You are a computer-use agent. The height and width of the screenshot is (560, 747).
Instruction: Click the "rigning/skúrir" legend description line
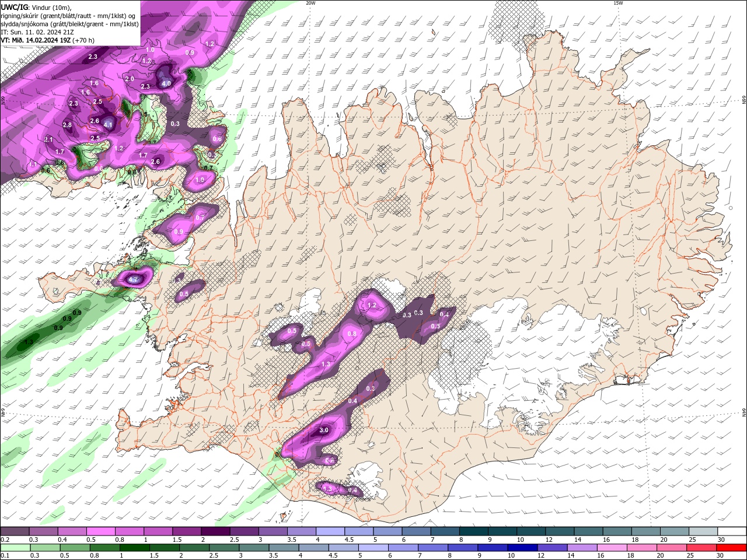point(69,16)
